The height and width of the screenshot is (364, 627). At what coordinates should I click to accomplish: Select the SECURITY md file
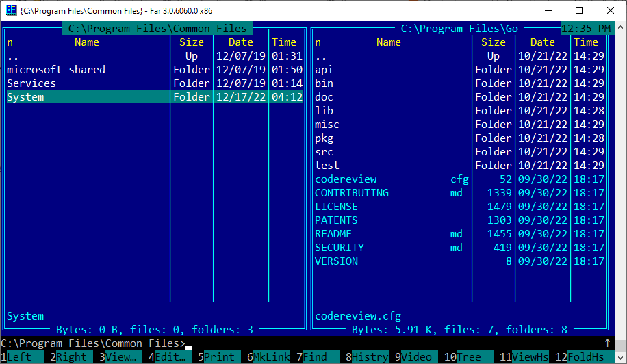[459, 247]
